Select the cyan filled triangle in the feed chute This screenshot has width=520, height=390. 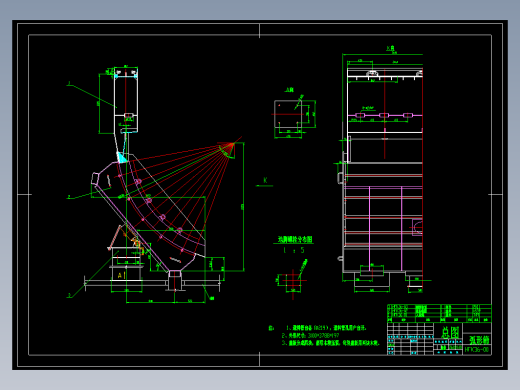click(x=122, y=157)
